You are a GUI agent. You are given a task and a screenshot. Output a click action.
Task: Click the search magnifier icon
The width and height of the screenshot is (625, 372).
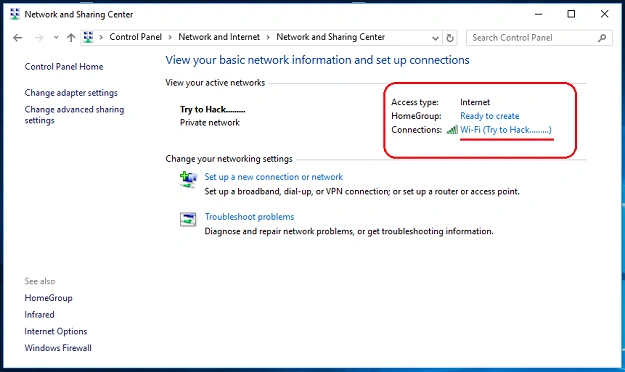602,38
